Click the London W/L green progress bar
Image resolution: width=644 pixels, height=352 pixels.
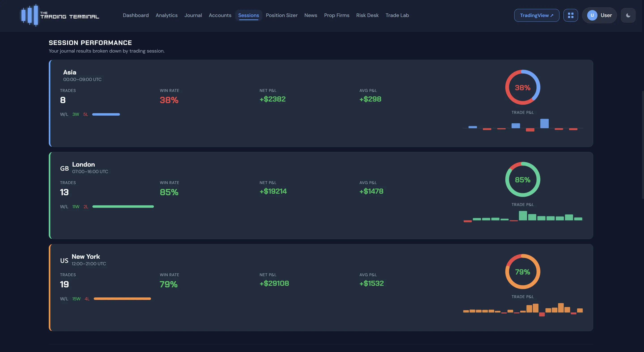tap(123, 206)
